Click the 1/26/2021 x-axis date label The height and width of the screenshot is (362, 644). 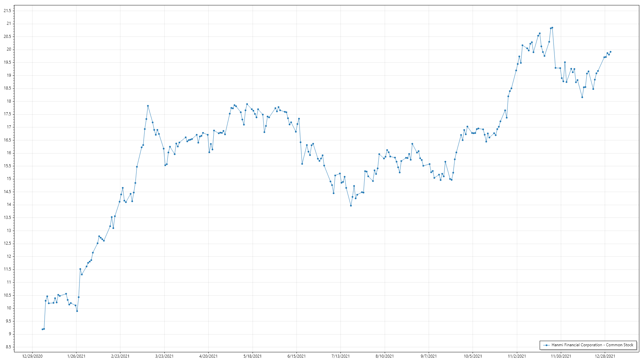coord(76,356)
